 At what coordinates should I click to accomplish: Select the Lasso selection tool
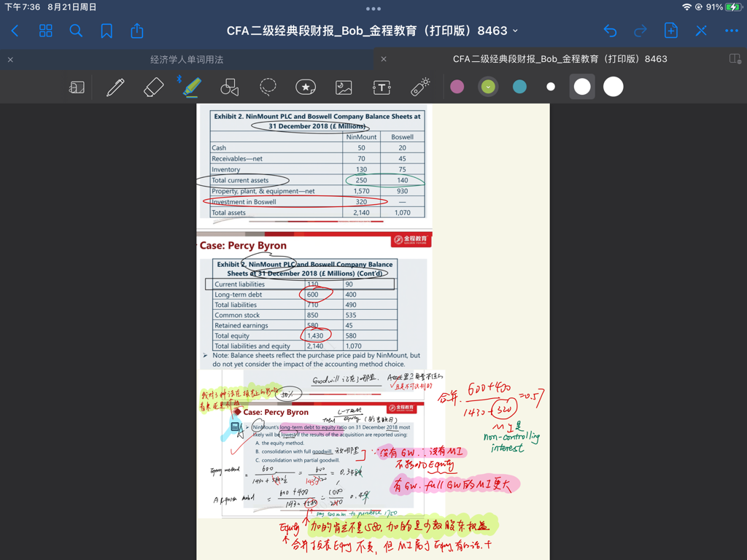[x=268, y=87]
